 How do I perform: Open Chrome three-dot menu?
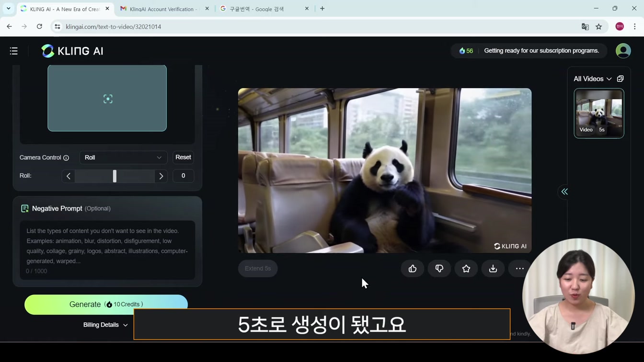click(635, 27)
